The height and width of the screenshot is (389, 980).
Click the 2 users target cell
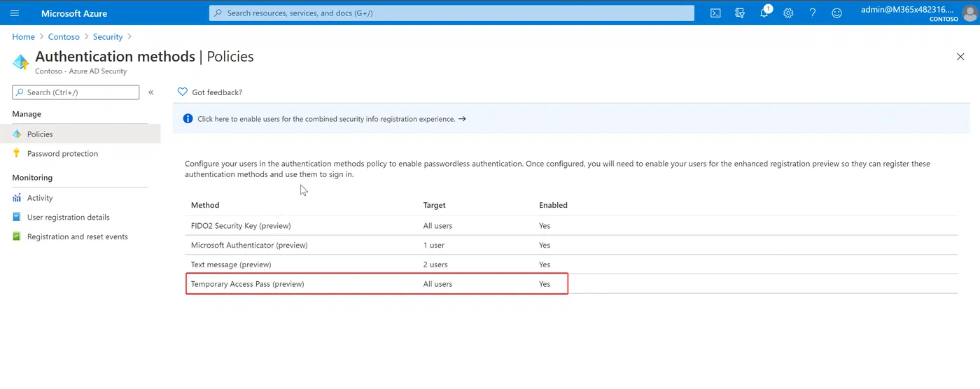pyautogui.click(x=435, y=264)
